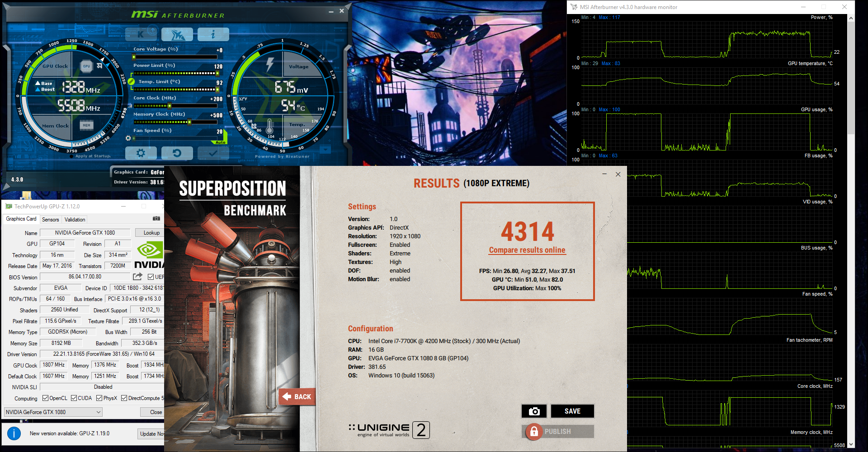Screen dimensions: 868x452
Task: Click the Core Voltage slider handle
Action: pos(134,57)
